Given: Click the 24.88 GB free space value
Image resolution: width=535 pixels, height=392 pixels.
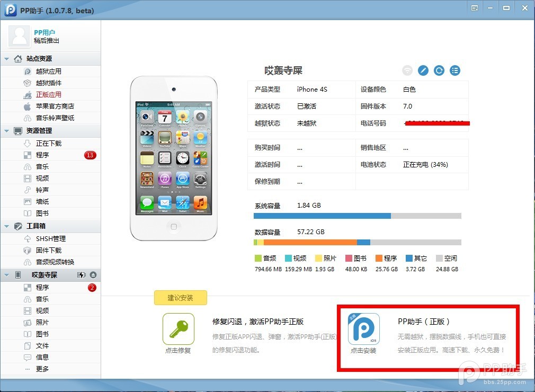Looking at the screenshot, I should click(x=447, y=269).
